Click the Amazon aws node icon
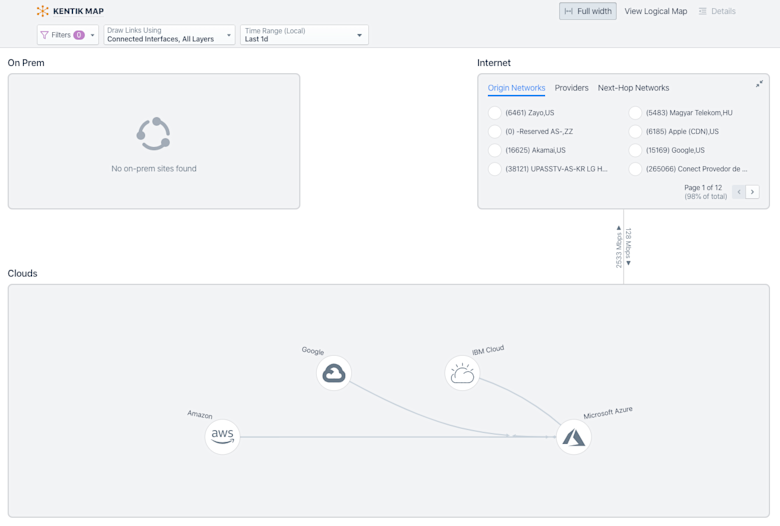Viewport: 780px width, 526px height. (222, 436)
